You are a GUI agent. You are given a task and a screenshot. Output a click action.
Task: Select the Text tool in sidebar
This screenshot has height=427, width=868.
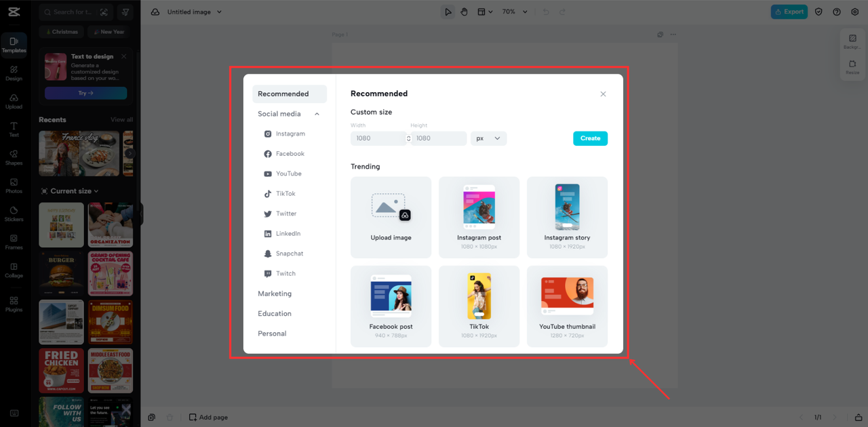click(14, 129)
